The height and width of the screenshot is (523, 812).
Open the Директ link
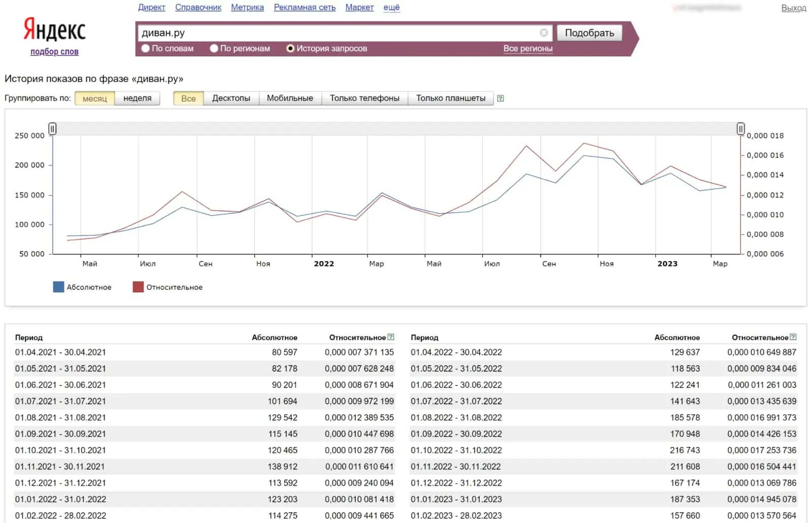[152, 8]
